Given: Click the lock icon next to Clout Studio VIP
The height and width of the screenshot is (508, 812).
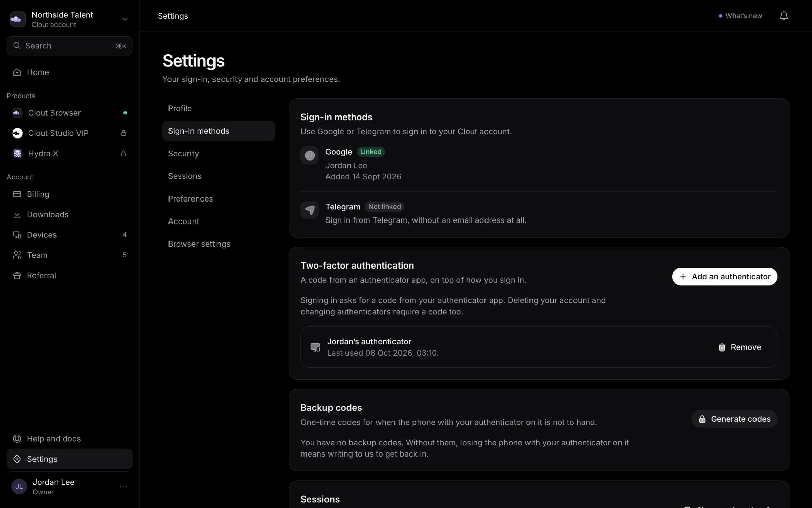Looking at the screenshot, I should 123,133.
